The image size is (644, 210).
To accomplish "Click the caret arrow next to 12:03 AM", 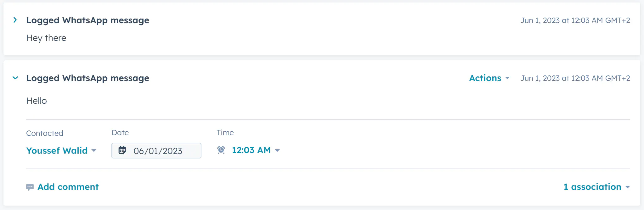I will pyautogui.click(x=277, y=151).
